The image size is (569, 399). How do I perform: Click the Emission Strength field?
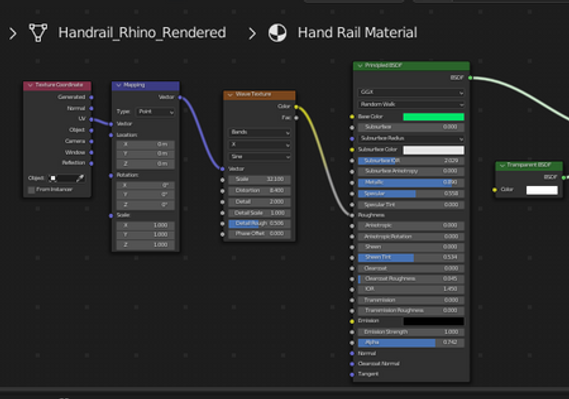411,332
